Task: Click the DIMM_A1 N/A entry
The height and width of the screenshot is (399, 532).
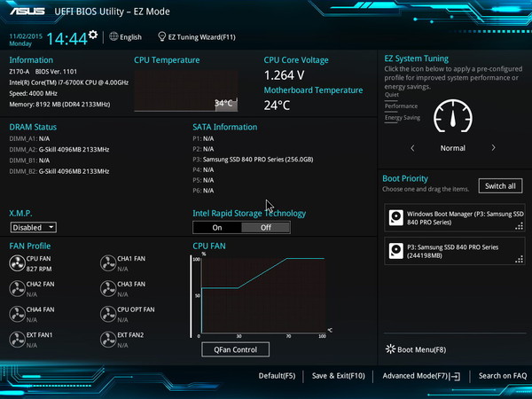Action: click(x=29, y=139)
